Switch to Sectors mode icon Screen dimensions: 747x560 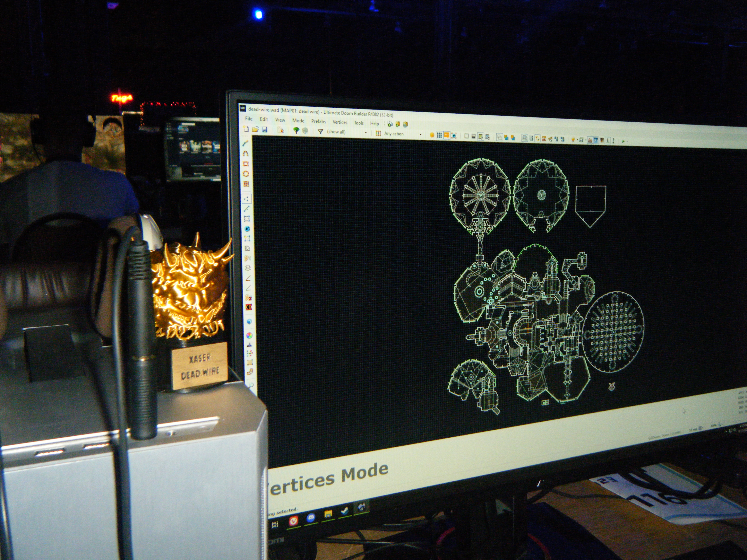[247, 218]
